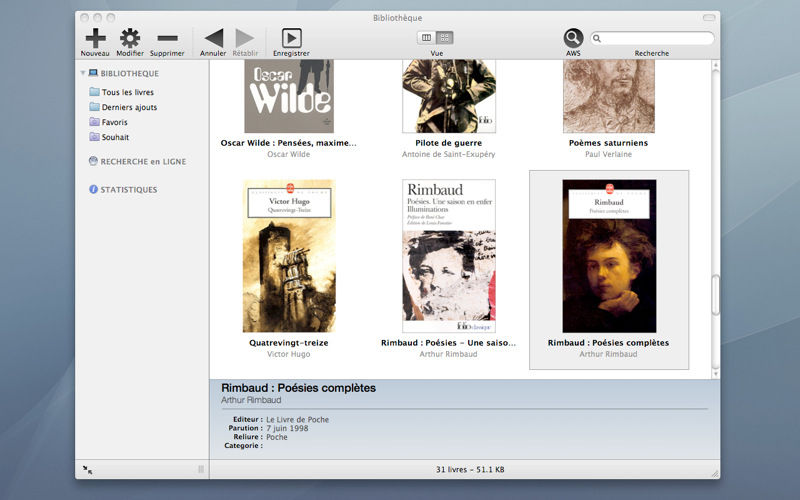Click title 'Oscar Wilde : Pensées, maxime...'
The image size is (800, 500).
click(x=289, y=143)
